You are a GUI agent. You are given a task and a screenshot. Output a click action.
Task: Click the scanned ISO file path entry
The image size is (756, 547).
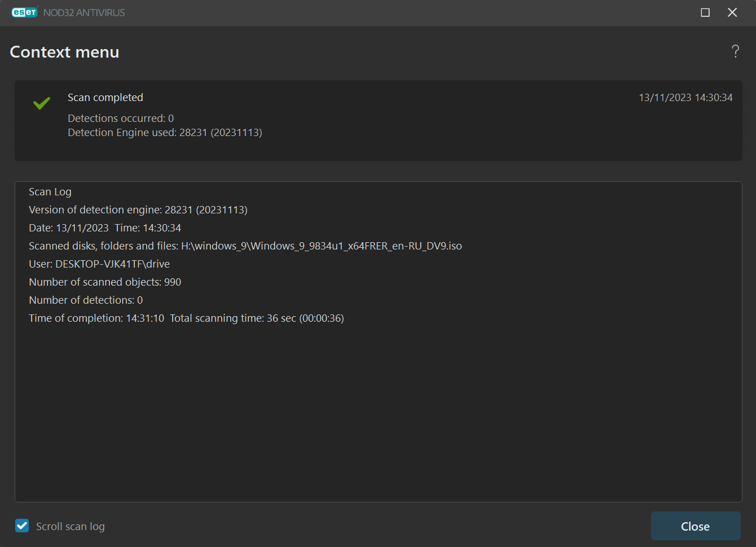point(321,246)
